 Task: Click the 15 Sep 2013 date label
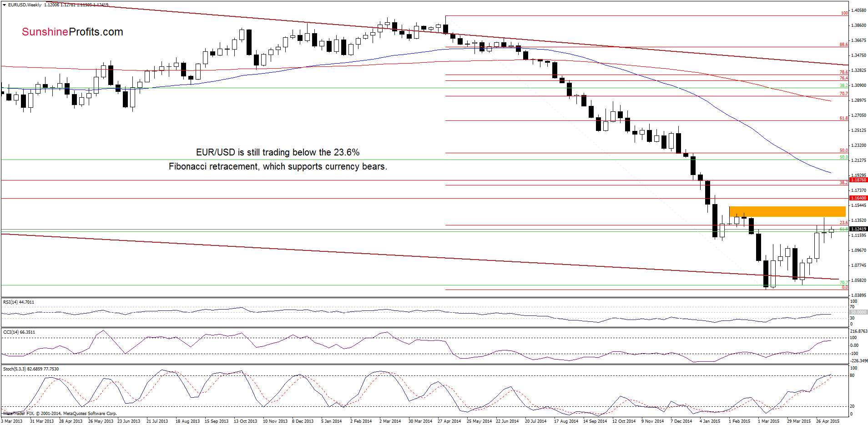[x=217, y=421]
